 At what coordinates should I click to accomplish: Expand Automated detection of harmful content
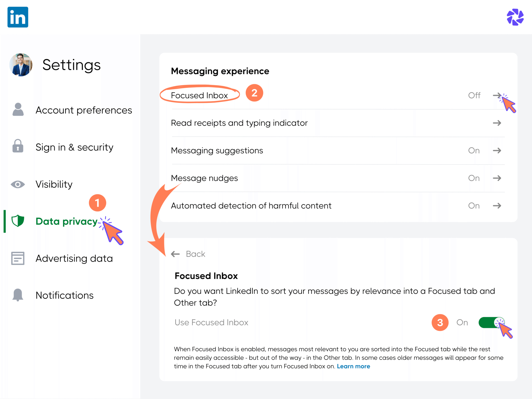coord(497,205)
